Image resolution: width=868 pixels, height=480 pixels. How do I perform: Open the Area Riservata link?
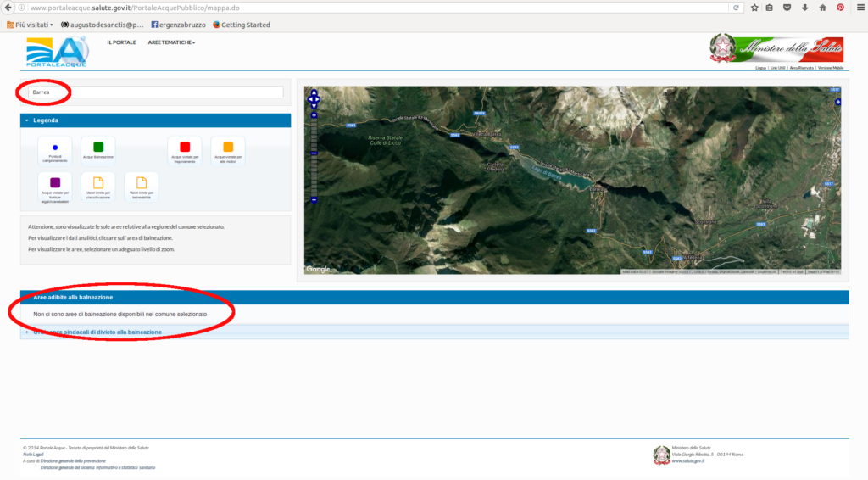[802, 68]
